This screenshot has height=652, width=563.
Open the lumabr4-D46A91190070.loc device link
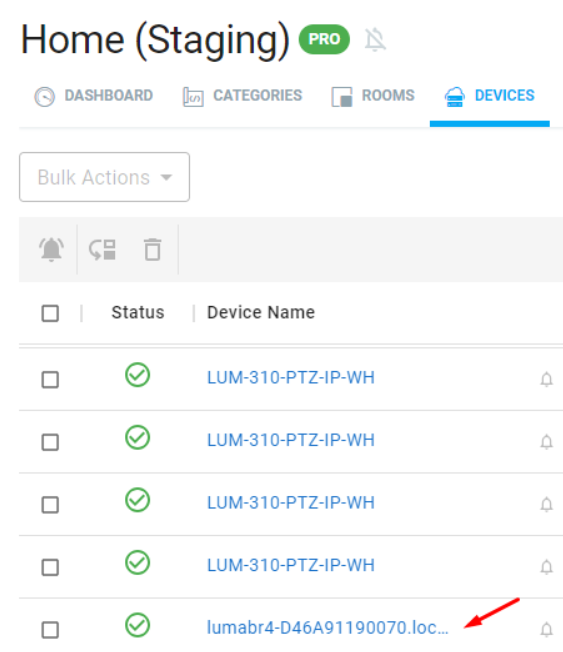[328, 627]
